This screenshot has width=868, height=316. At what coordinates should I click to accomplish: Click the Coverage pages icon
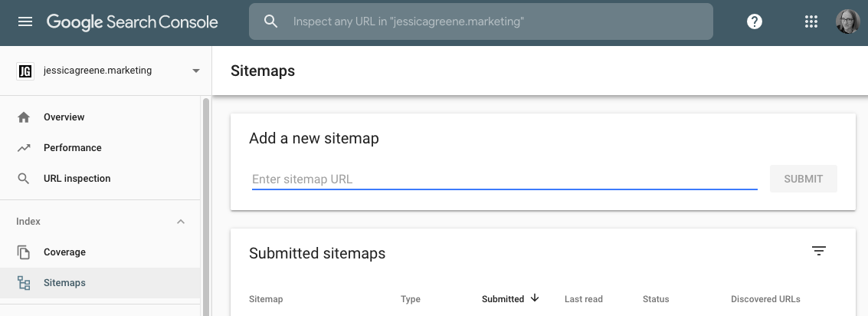click(x=23, y=252)
